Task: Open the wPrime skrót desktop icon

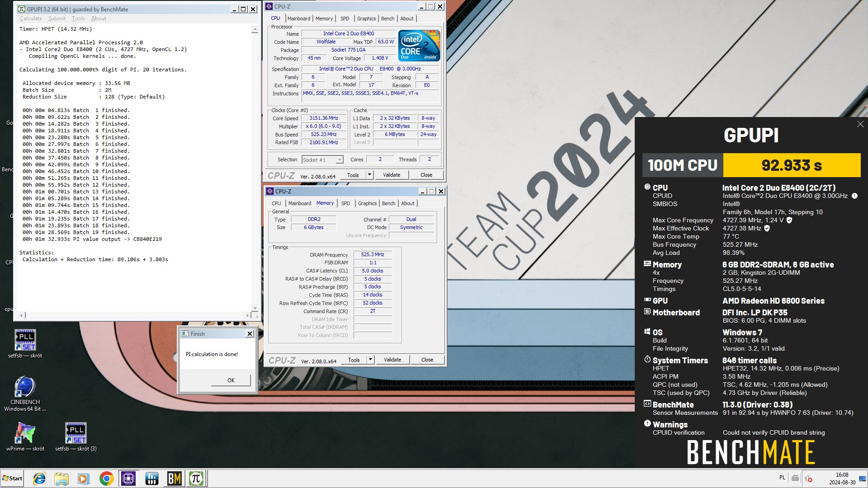Action: [25, 436]
